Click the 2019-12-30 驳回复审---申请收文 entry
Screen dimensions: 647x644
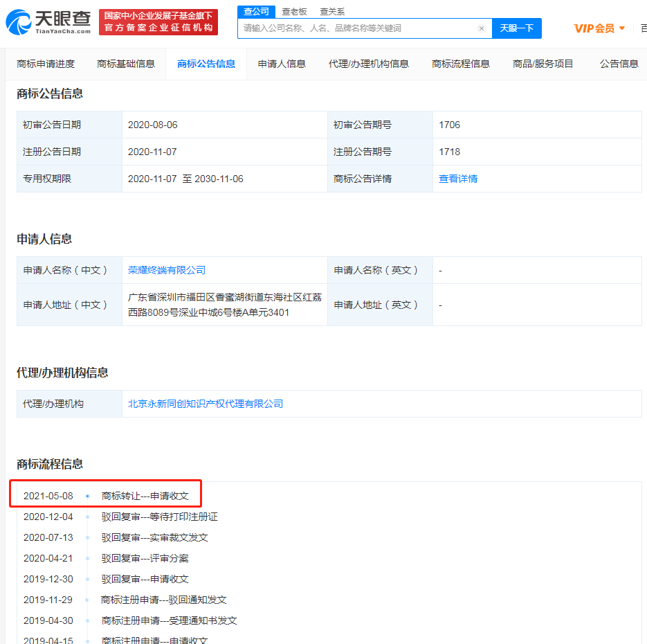pyautogui.click(x=106, y=579)
